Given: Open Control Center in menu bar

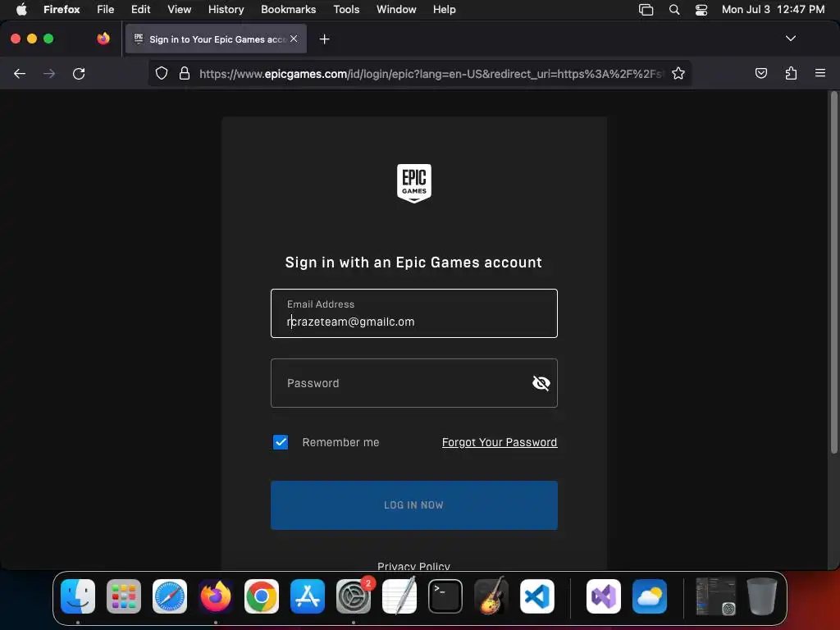Looking at the screenshot, I should (x=701, y=10).
